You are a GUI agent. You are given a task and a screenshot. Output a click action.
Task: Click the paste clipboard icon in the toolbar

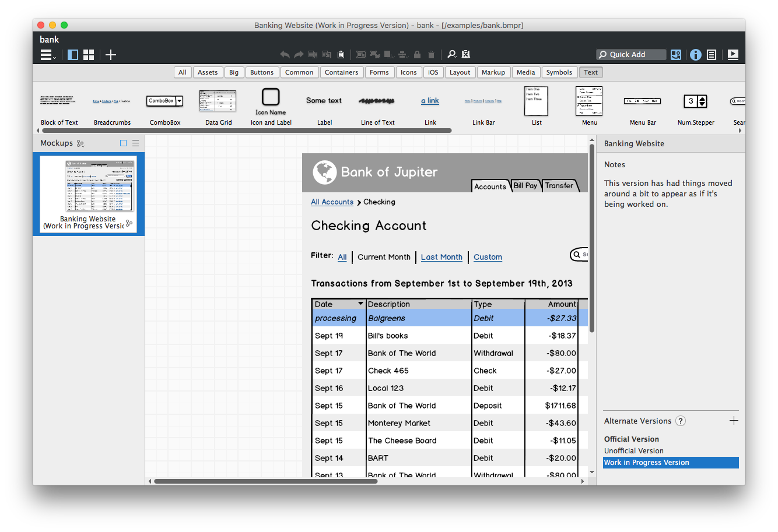341,55
